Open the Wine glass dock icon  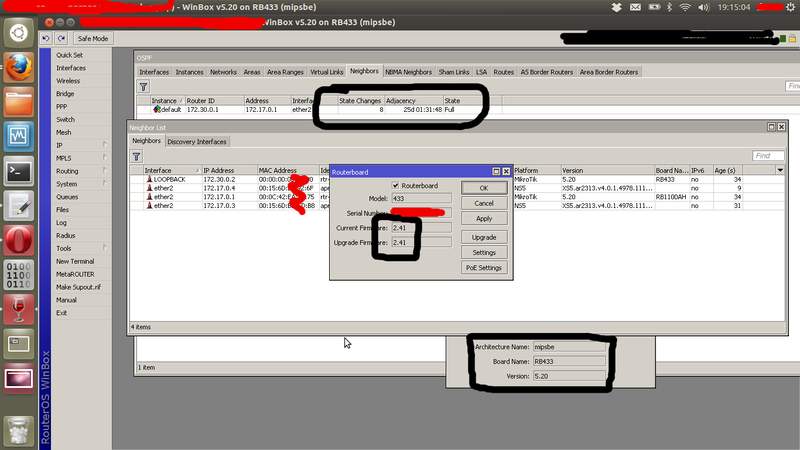(x=19, y=309)
